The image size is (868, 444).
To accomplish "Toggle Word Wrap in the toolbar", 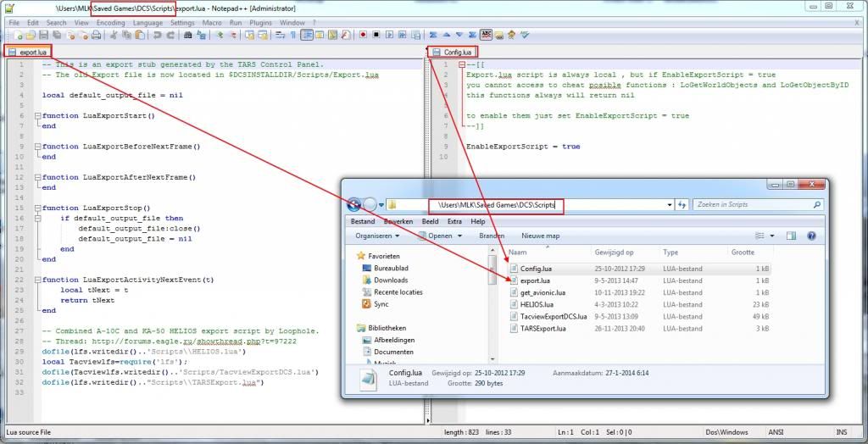I will pos(280,35).
